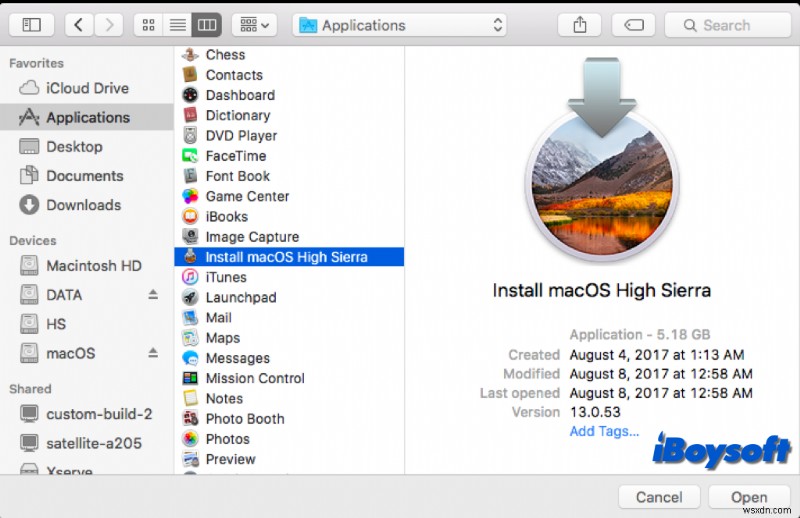
Task: Open the item arrangement dropdown
Action: [x=255, y=25]
